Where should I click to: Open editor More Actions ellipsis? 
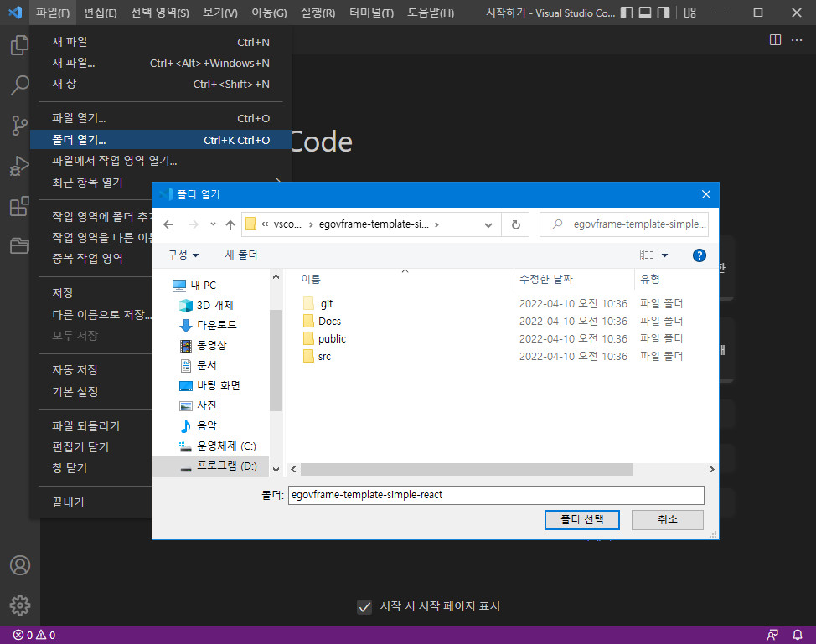(x=797, y=40)
